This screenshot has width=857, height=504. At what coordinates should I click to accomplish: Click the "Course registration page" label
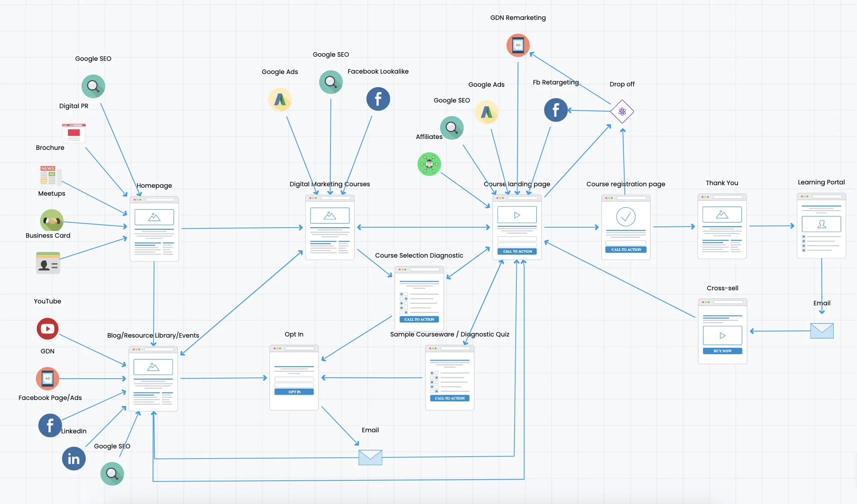(x=626, y=184)
